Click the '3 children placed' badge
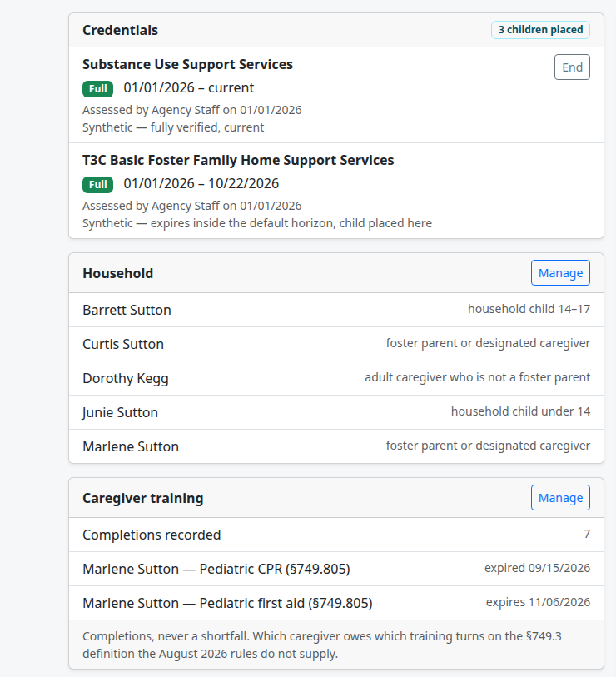The height and width of the screenshot is (677, 616). 540,30
